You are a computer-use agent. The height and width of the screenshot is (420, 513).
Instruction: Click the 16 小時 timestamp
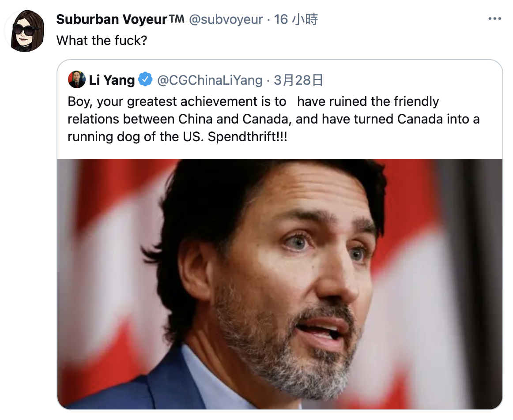(295, 19)
